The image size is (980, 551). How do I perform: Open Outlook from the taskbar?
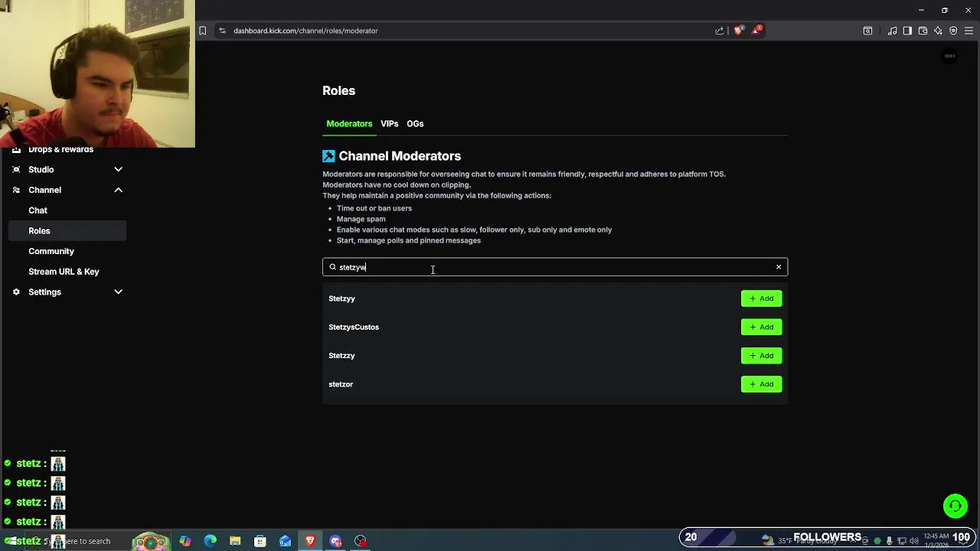tap(285, 541)
